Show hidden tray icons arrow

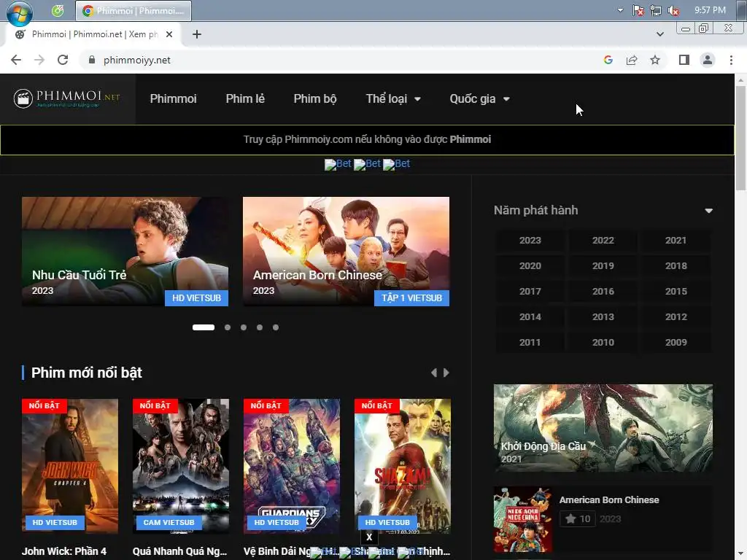(620, 10)
